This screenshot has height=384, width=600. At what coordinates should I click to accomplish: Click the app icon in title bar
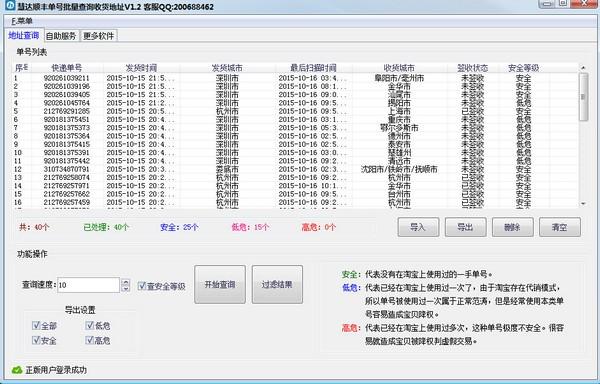(x=10, y=5)
